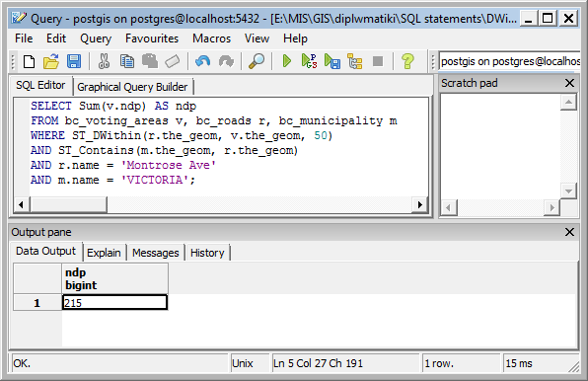Select the result cell 215

tap(114, 302)
